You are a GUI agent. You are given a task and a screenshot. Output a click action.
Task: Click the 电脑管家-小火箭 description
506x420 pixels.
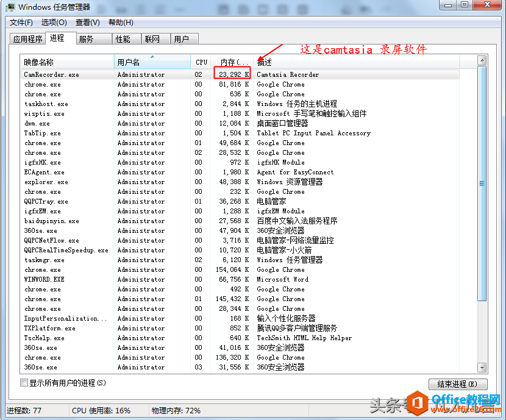click(284, 251)
